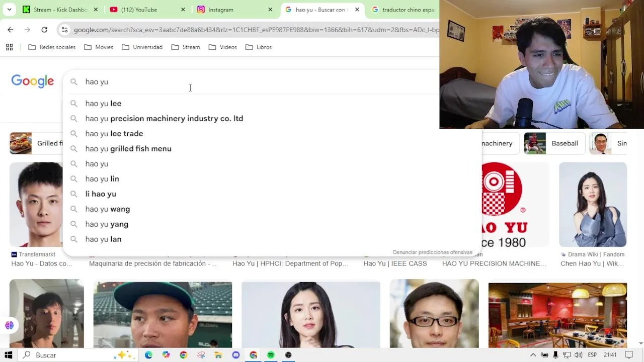The image size is (644, 362).
Task: Open the apps grid icon in the bookmarks bar
Action: tap(9, 47)
